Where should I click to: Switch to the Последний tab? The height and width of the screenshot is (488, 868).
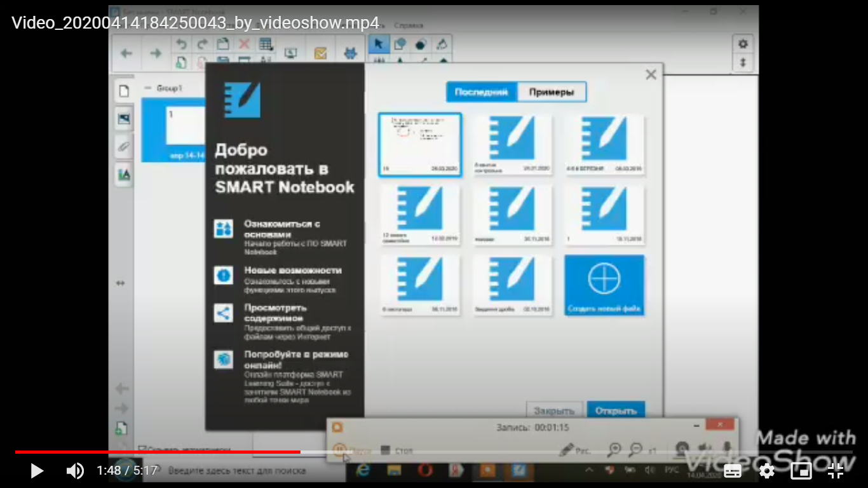[x=482, y=92]
